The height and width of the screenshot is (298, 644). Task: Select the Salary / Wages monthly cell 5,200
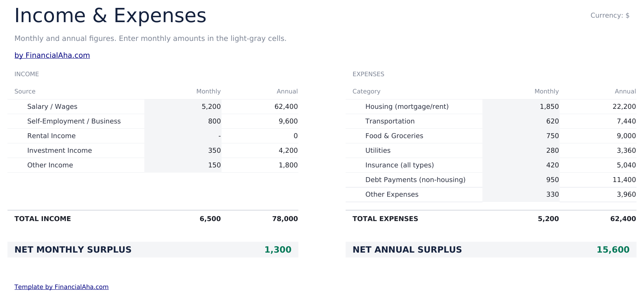(183, 107)
